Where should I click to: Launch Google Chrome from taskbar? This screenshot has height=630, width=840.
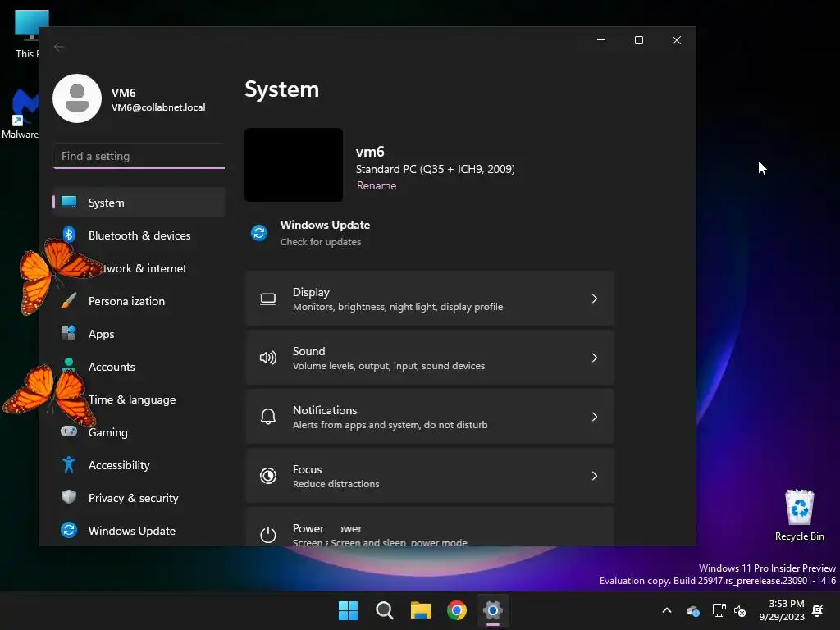tap(457, 610)
